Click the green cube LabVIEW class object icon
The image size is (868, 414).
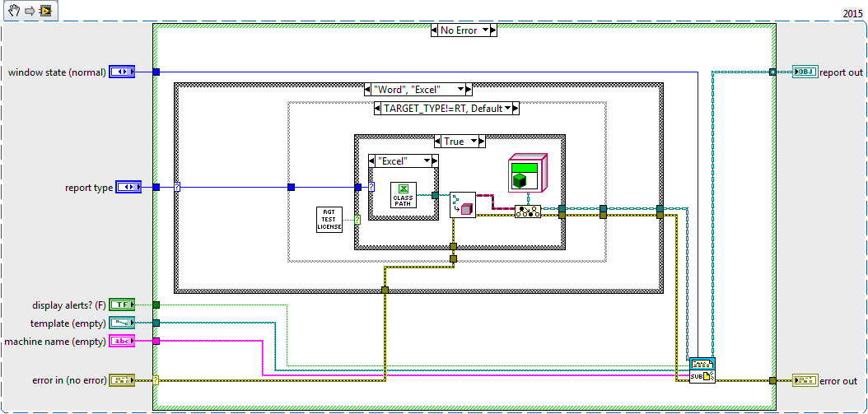click(528, 173)
